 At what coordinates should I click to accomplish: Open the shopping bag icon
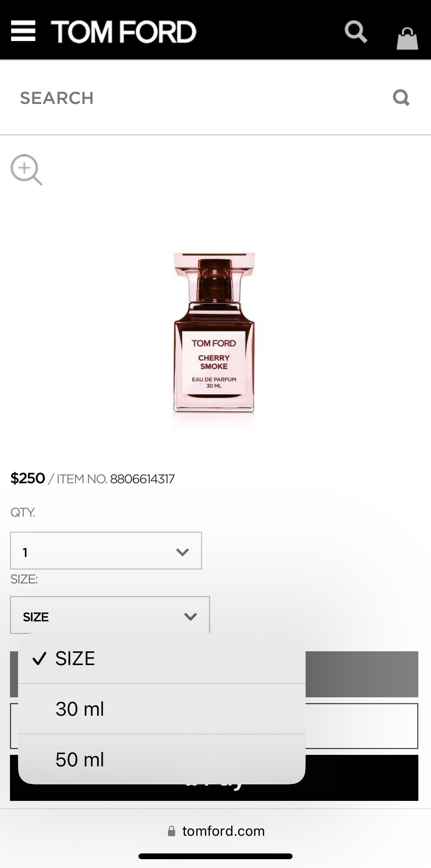pyautogui.click(x=407, y=38)
